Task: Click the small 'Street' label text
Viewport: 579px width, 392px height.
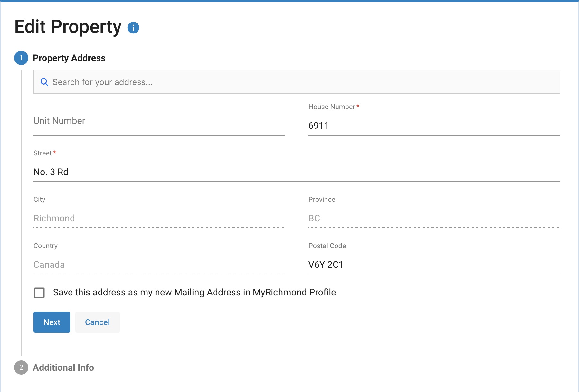Action: click(43, 153)
